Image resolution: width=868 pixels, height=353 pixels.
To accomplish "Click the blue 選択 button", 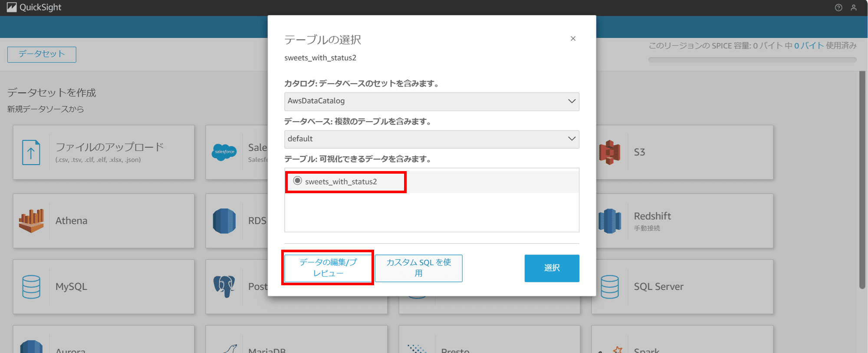I will point(552,268).
